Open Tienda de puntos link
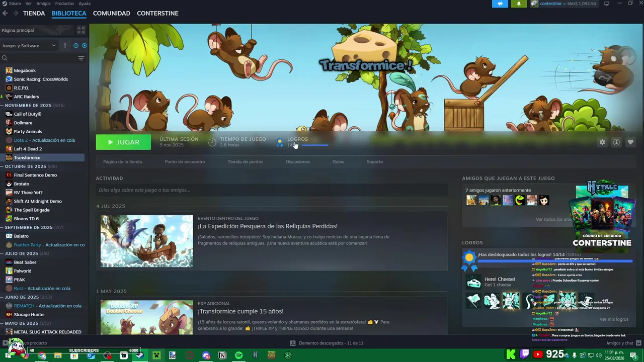Image resolution: width=644 pixels, height=362 pixels. (245, 162)
